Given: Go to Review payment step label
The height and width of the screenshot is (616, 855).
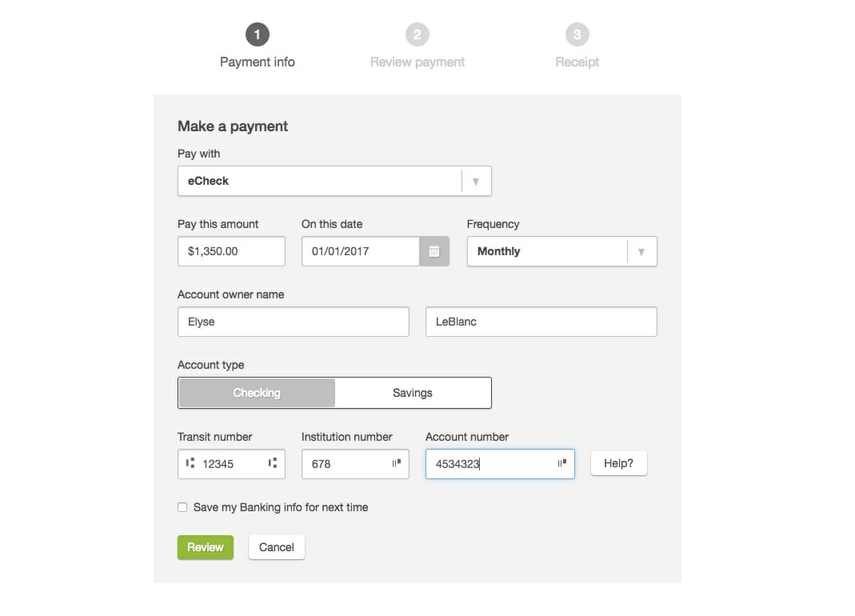Looking at the screenshot, I should coord(418,62).
